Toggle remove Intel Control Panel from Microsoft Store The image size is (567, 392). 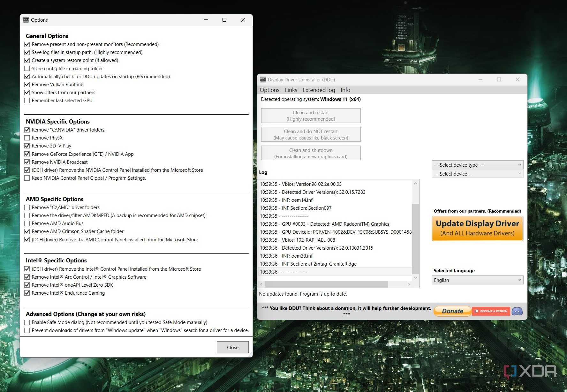(27, 269)
